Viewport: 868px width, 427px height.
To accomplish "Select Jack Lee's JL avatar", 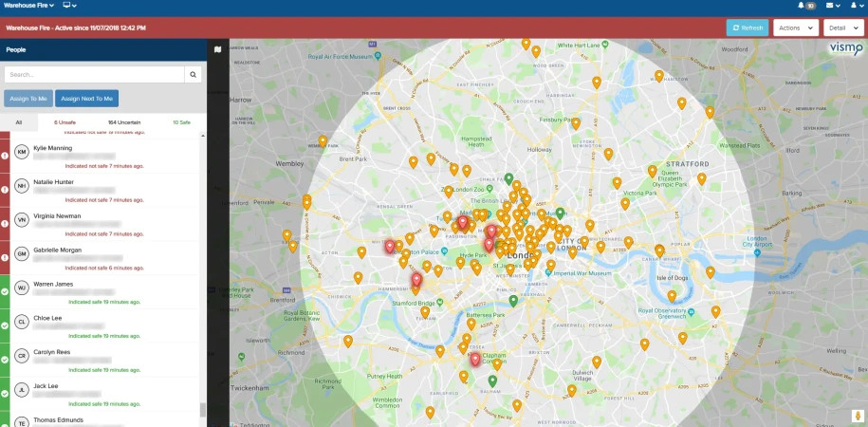I will [22, 390].
